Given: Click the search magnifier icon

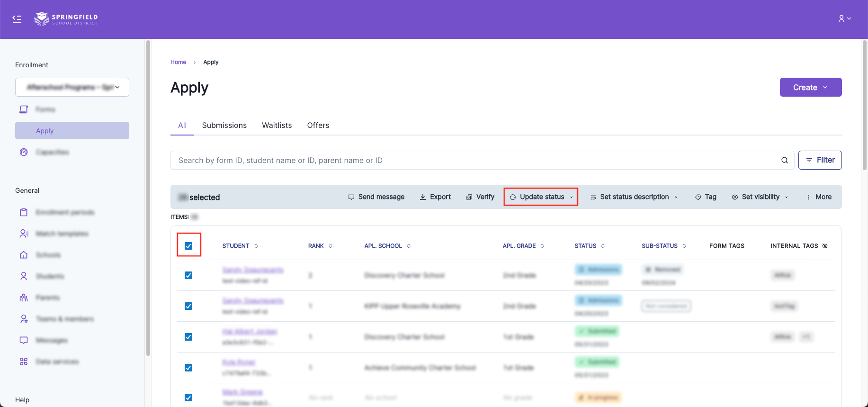Looking at the screenshot, I should point(784,160).
